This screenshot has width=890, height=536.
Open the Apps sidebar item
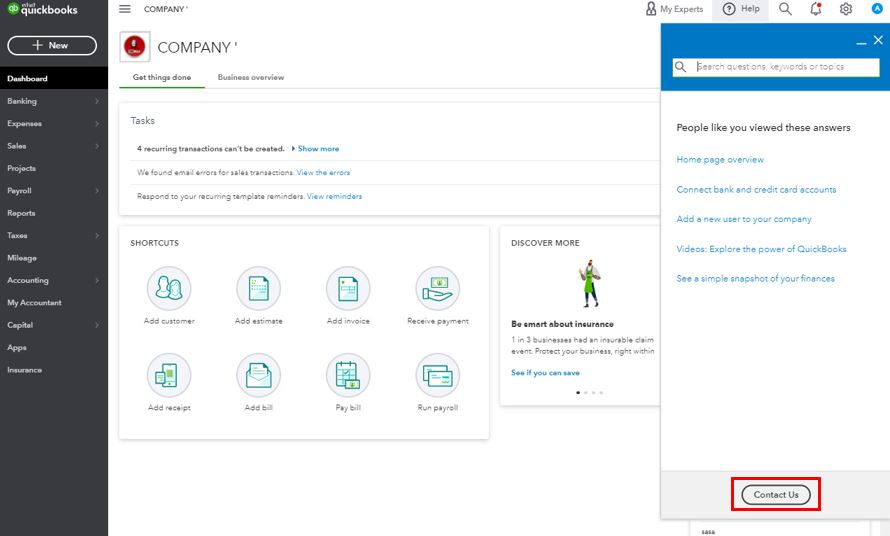tap(54, 347)
